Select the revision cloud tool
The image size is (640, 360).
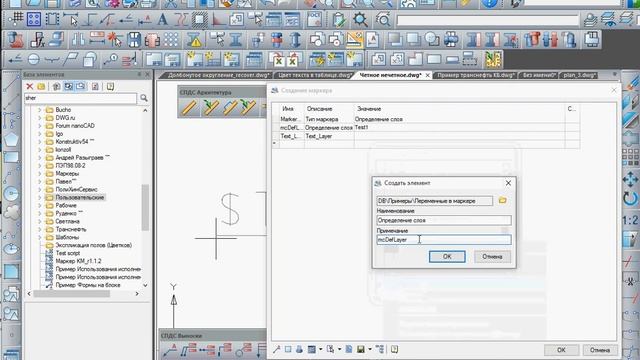coord(11,212)
